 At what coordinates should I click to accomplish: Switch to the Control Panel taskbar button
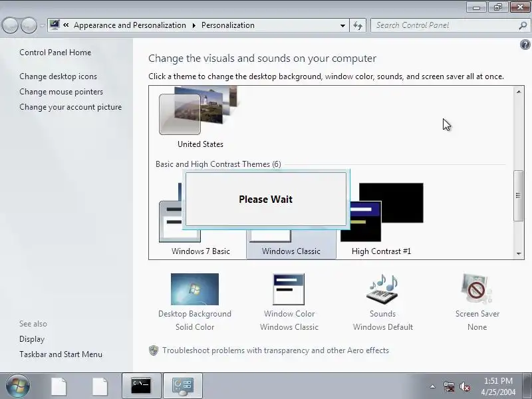coord(182,386)
